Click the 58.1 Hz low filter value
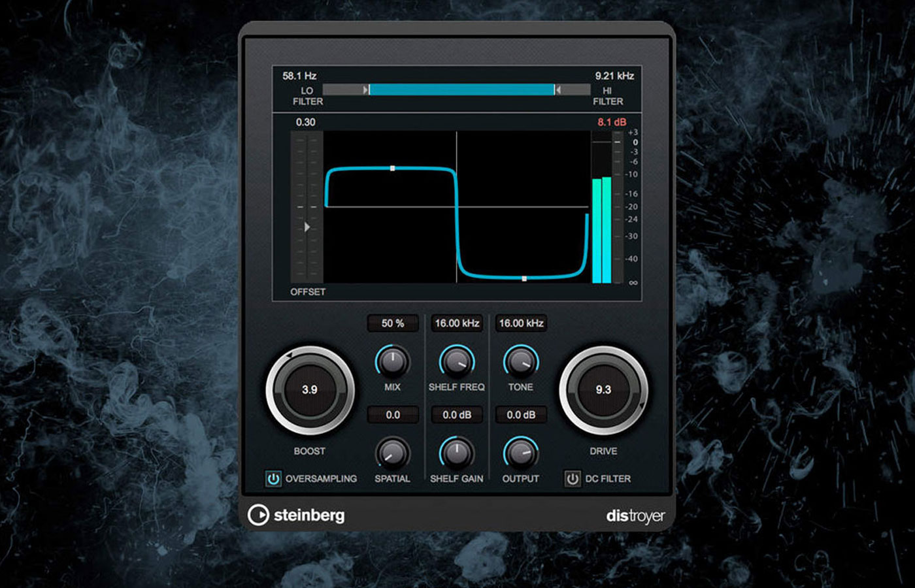915x588 pixels. point(299,76)
